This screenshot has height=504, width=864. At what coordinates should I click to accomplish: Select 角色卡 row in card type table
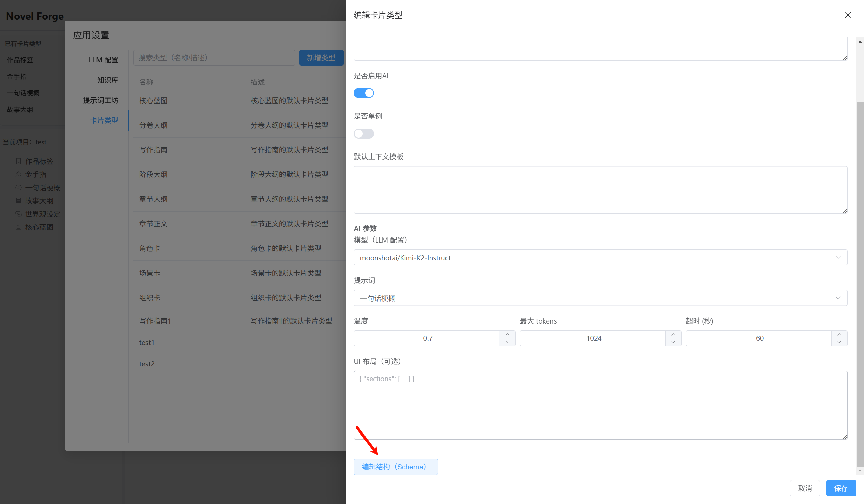tap(239, 249)
